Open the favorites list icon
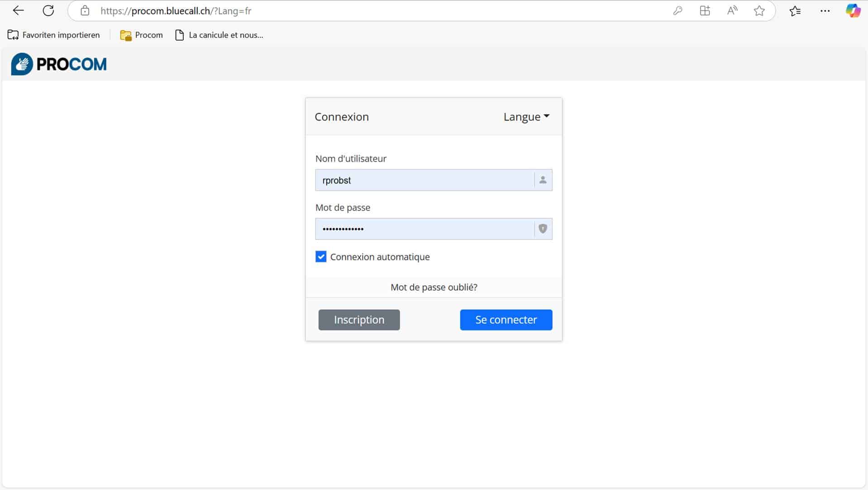Screen dimensions: 868x490 pos(795,11)
